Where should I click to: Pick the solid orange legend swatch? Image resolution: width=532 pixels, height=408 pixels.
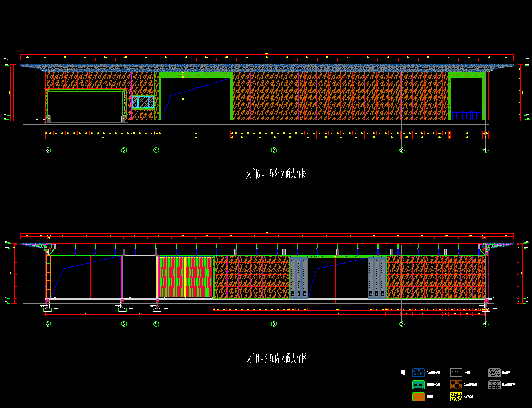(x=419, y=397)
